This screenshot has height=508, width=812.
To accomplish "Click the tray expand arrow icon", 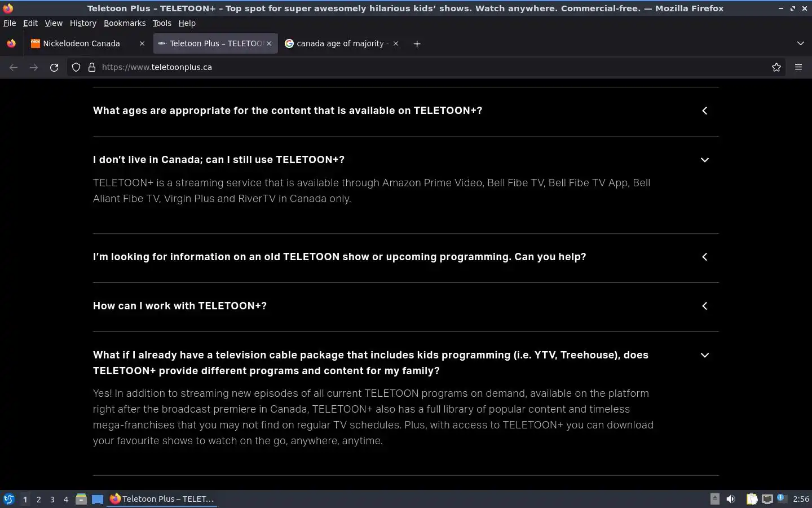I will [x=714, y=498].
